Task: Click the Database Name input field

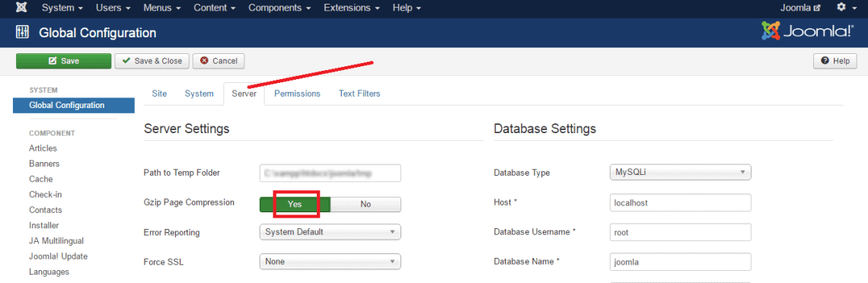Action: [x=681, y=262]
